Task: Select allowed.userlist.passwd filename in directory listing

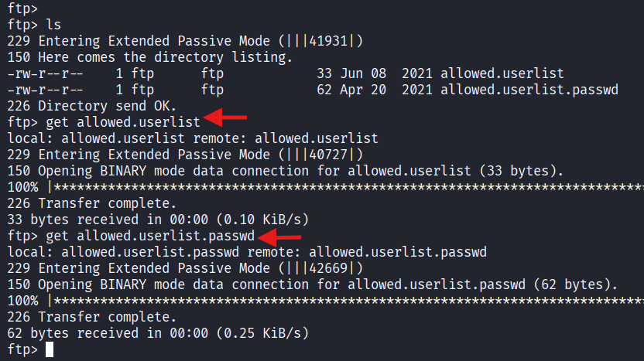Action: click(529, 90)
